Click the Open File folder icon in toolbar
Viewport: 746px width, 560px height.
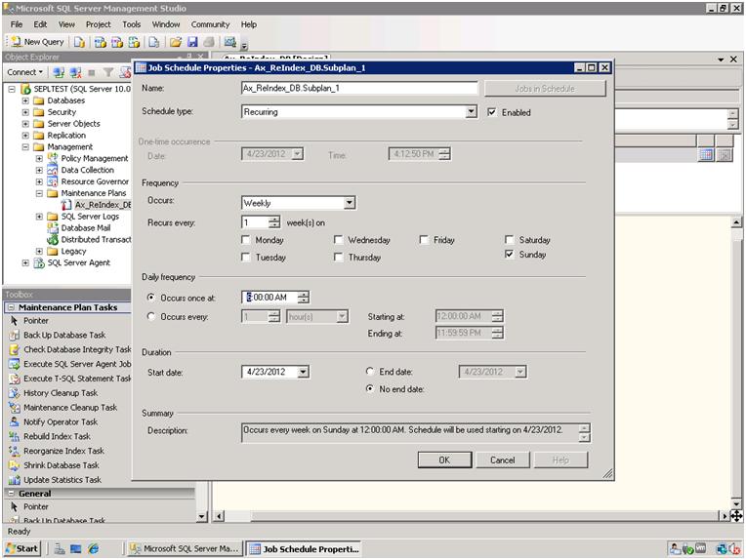(x=176, y=42)
